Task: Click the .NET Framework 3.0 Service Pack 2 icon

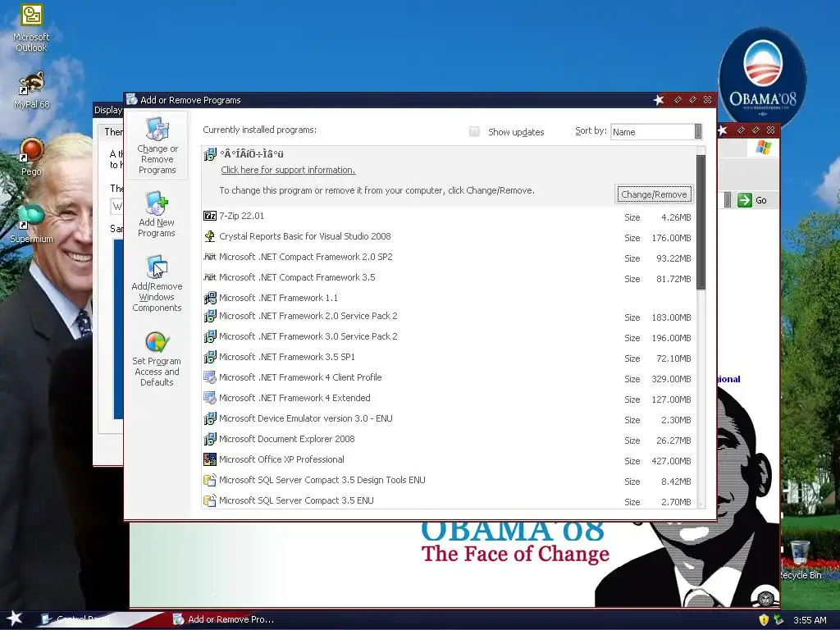Action: click(x=210, y=336)
